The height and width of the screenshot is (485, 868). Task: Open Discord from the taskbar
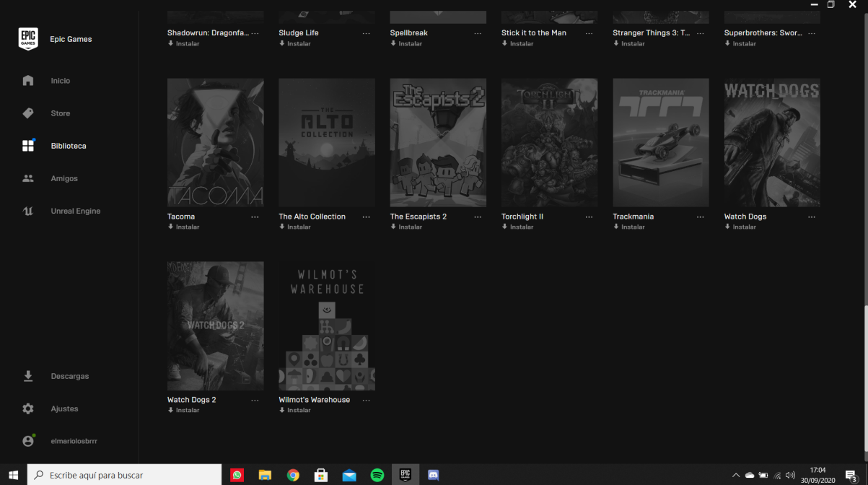(434, 475)
